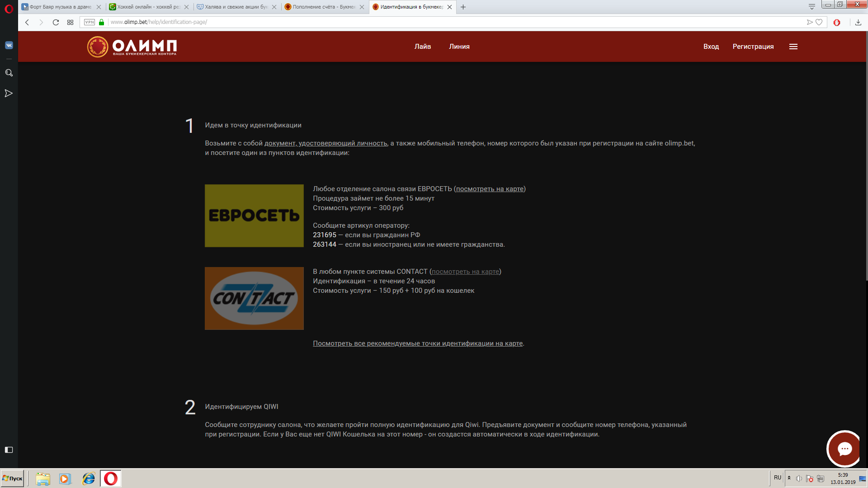The image size is (868, 488).
Task: Toggle the VPN badge in address bar
Action: click(x=90, y=22)
